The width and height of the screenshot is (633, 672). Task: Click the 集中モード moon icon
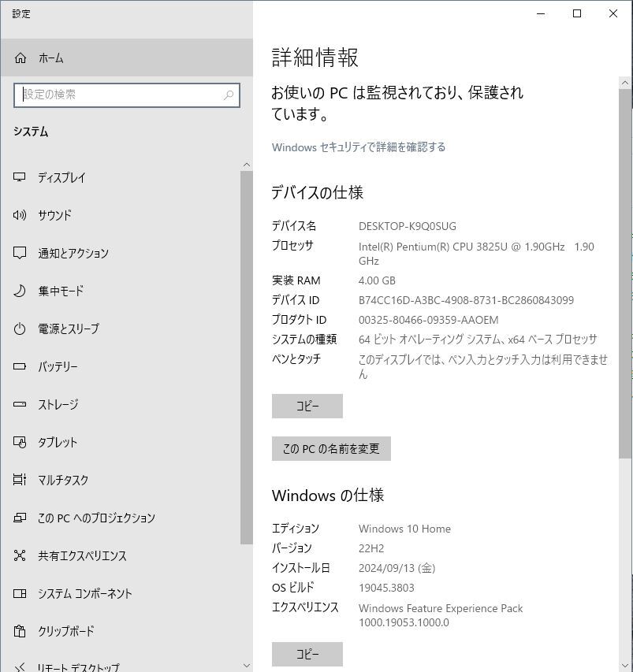[20, 291]
